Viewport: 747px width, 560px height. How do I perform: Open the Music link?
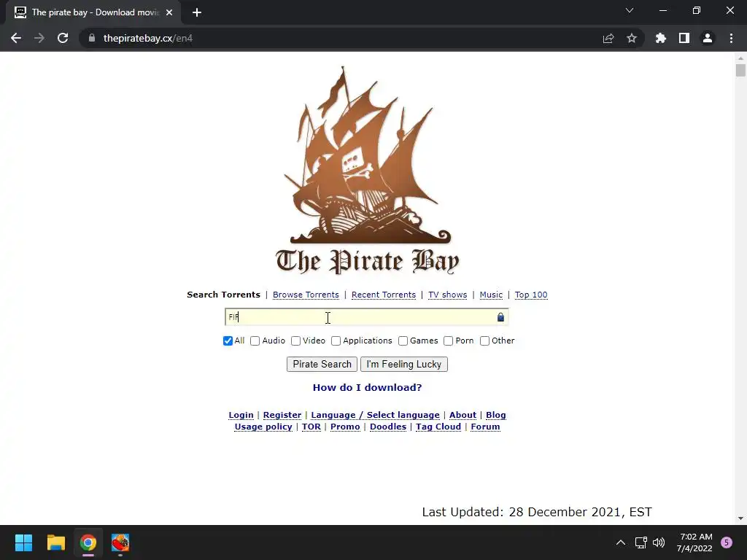(491, 295)
